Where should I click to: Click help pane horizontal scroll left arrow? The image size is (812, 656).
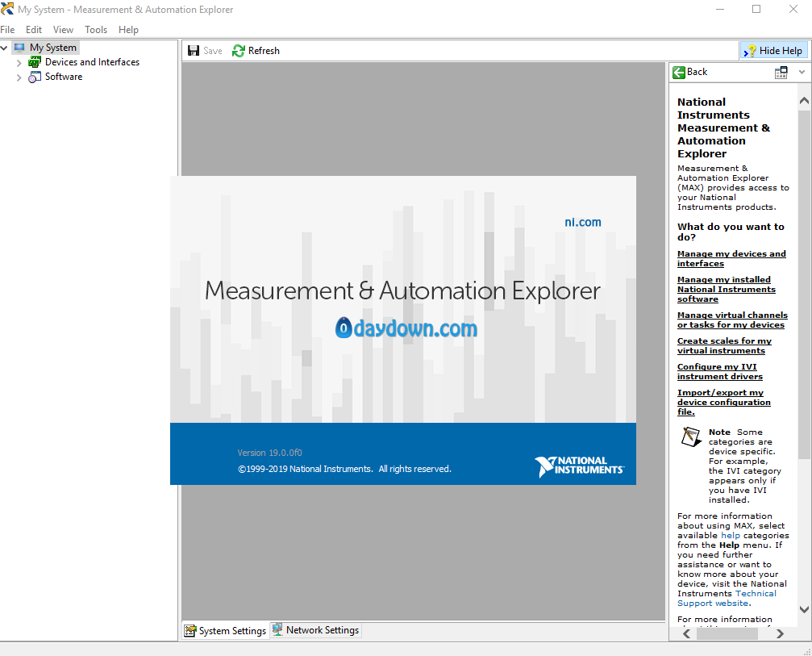tap(687, 633)
